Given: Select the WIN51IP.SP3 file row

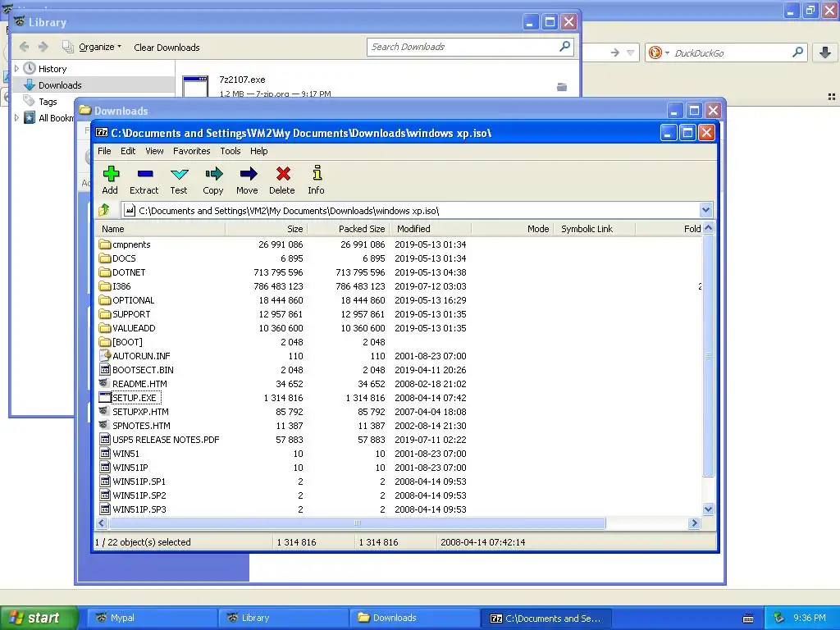Looking at the screenshot, I should 399,509.
